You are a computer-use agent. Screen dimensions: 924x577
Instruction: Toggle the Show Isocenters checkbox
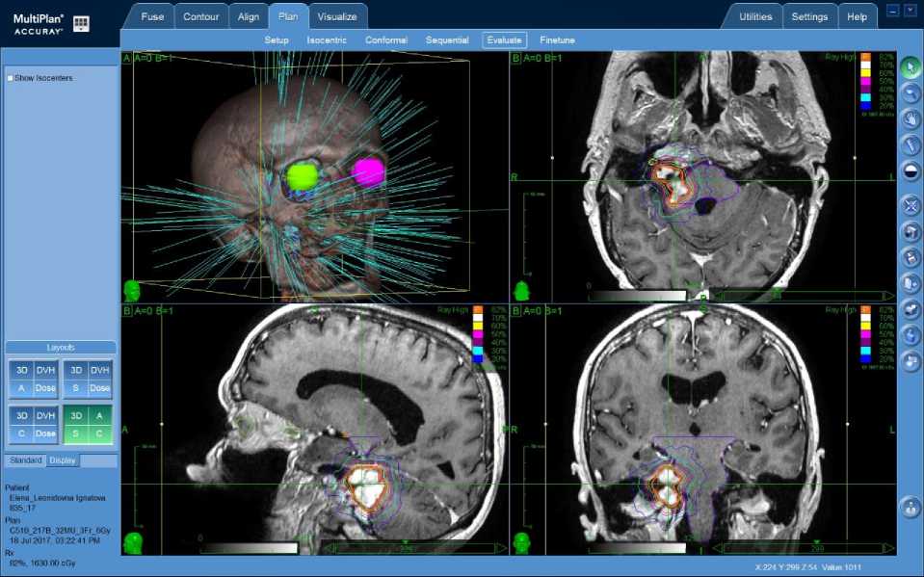[10, 78]
